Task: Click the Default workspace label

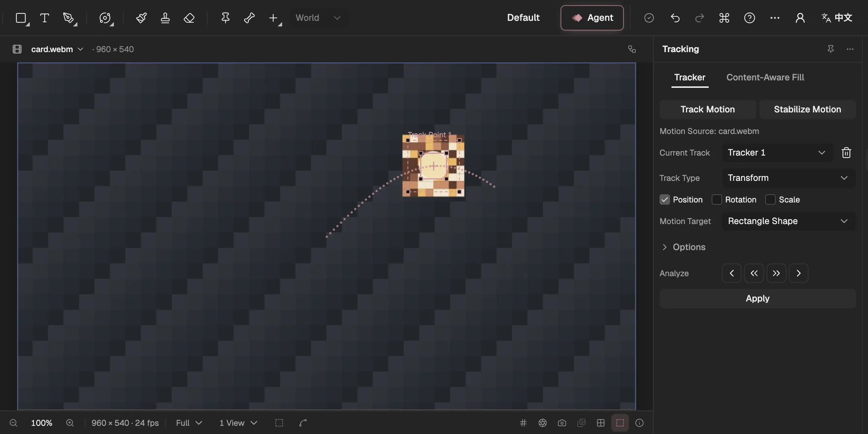Action: point(523,18)
